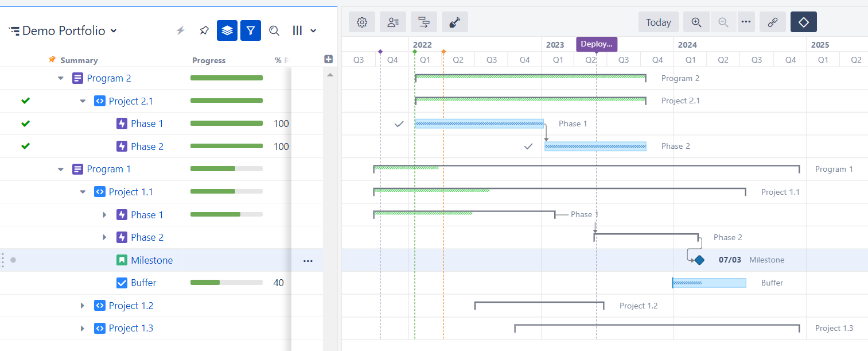Select the Project 1.2 summary bar in the Gantt
Screen dimensions: 868x351
539,305
